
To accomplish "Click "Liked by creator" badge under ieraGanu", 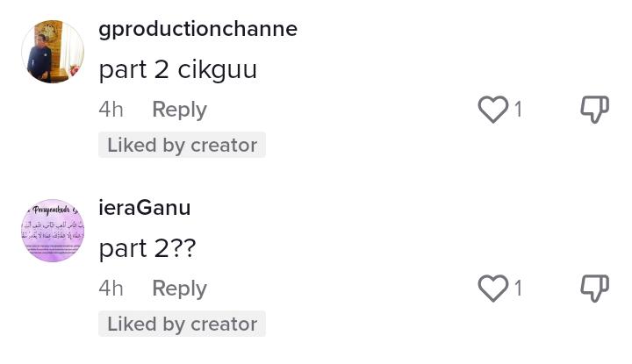I will point(182,325).
